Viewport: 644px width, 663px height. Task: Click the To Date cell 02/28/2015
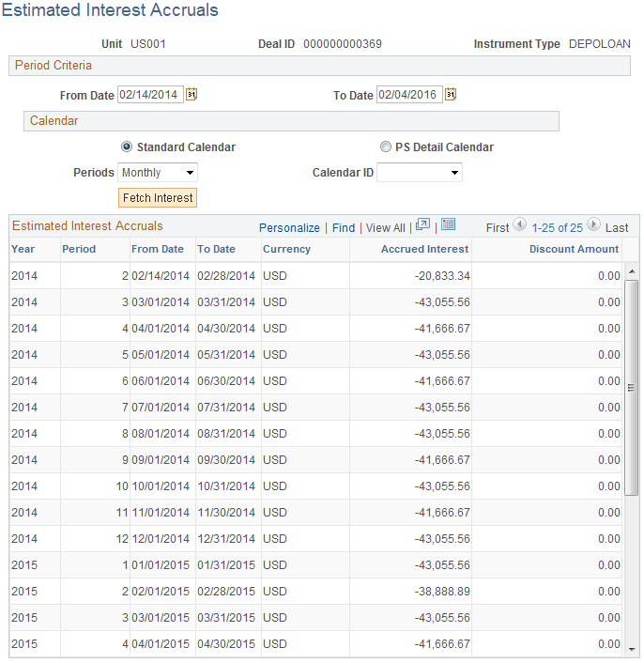(x=226, y=591)
